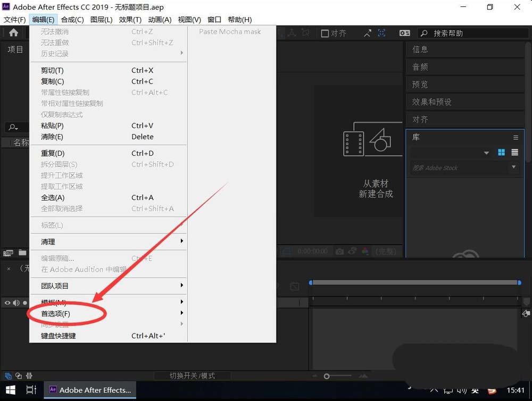The image size is (532, 401).
Task: Expand the 历史记录 submenu arrow
Action: pos(182,53)
